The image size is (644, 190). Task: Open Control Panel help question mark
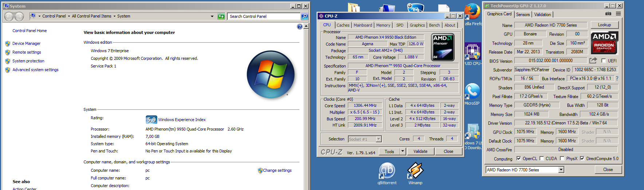299,27
